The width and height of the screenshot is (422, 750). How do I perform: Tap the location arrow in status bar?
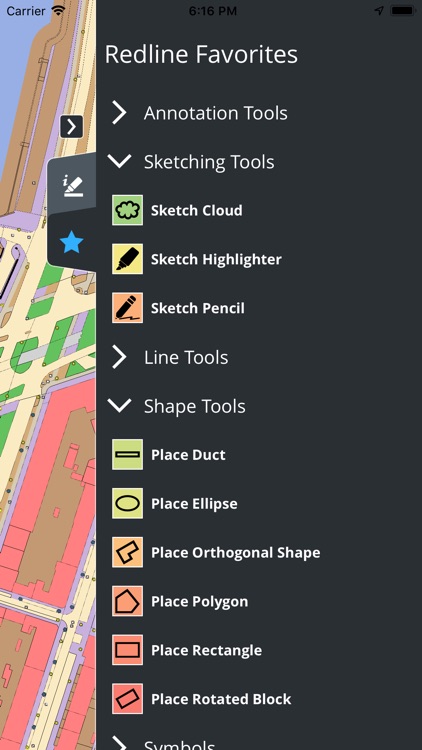(x=379, y=11)
